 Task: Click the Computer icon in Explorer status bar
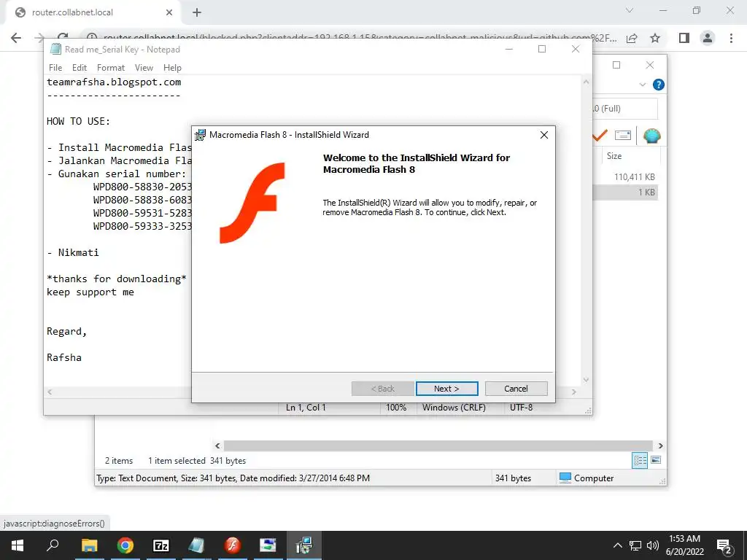[565, 478]
